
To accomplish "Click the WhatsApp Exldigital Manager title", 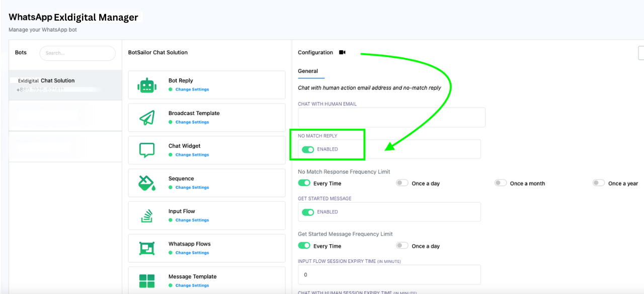I will coord(73,17).
